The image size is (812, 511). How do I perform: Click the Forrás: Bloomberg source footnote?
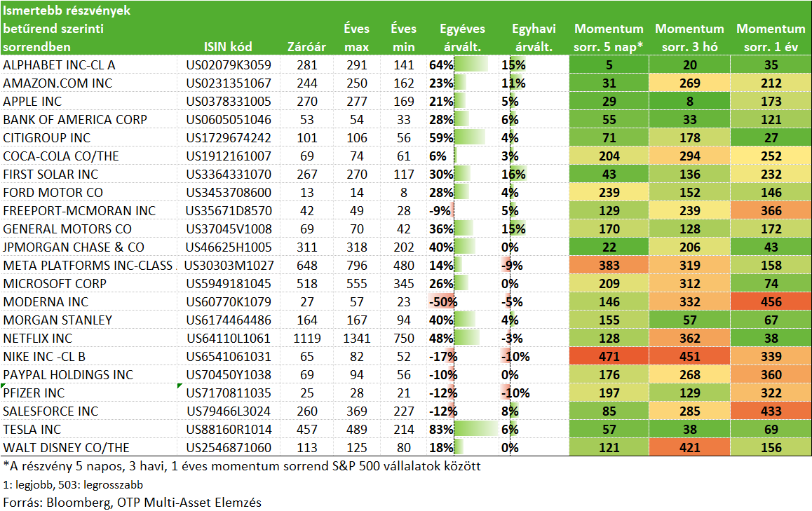click(x=132, y=502)
